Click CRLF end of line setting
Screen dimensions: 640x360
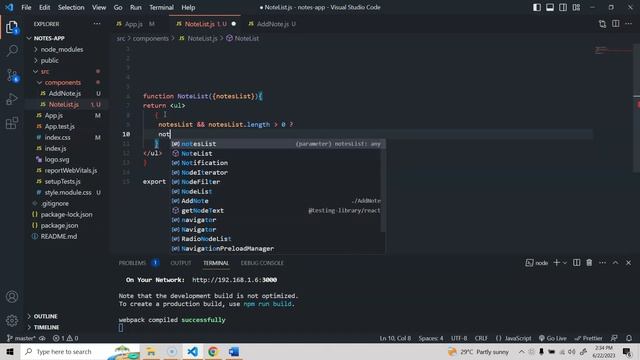coord(481,338)
